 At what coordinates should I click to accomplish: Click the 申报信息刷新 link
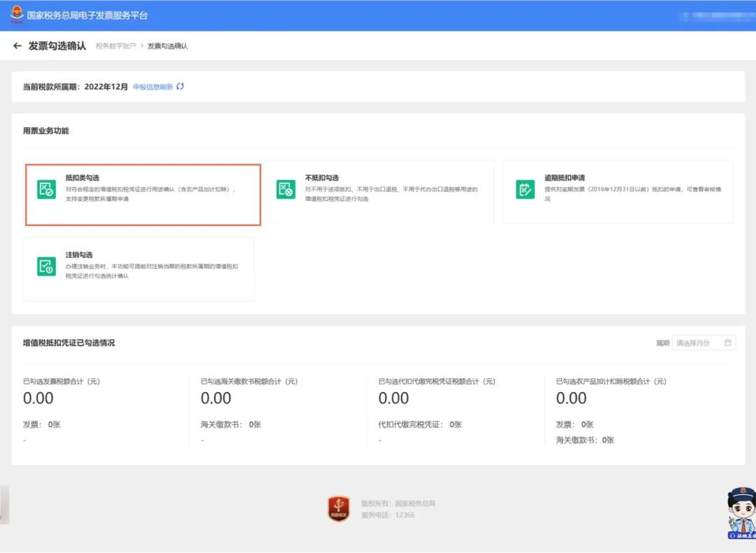(x=153, y=87)
